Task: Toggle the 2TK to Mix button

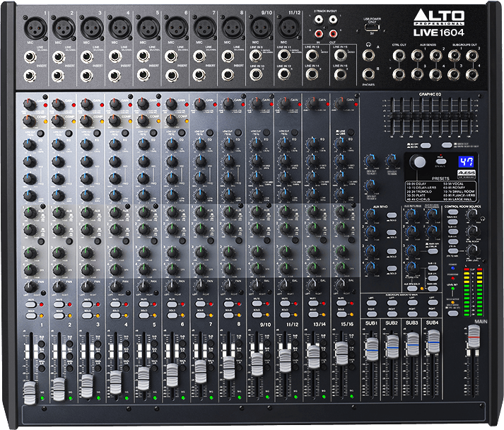Action: click(x=453, y=251)
